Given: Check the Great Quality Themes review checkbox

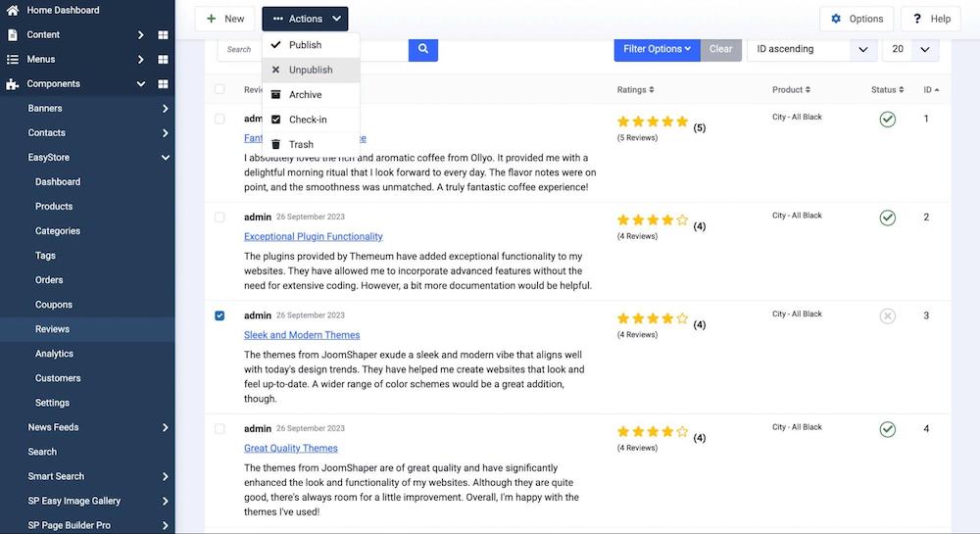Looking at the screenshot, I should click(x=220, y=429).
